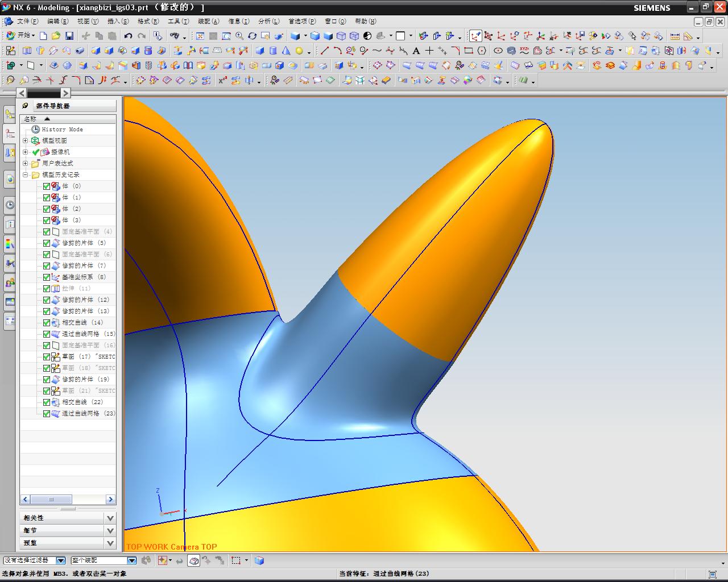This screenshot has width=728, height=582.
Task: Collapse the 模型历史记录 folder
Action: pos(25,174)
